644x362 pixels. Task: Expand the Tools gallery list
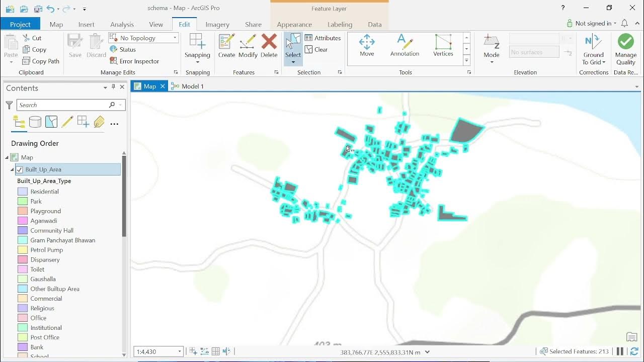(x=467, y=61)
